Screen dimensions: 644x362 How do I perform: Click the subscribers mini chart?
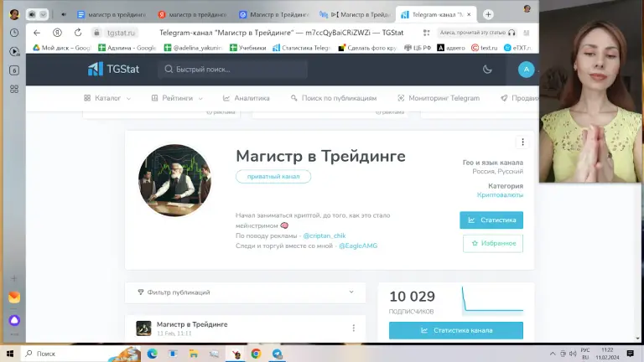tap(492, 301)
